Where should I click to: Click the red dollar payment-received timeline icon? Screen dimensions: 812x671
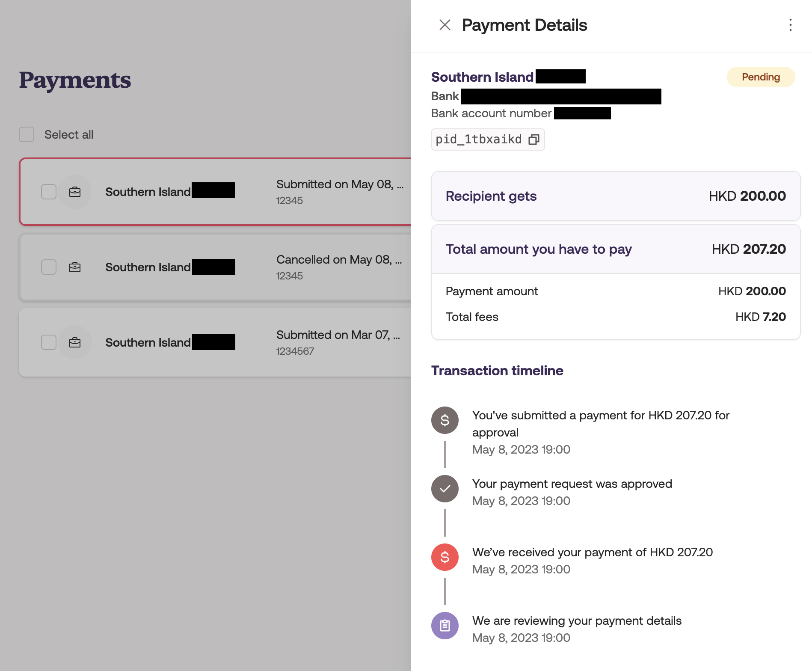pyautogui.click(x=445, y=557)
